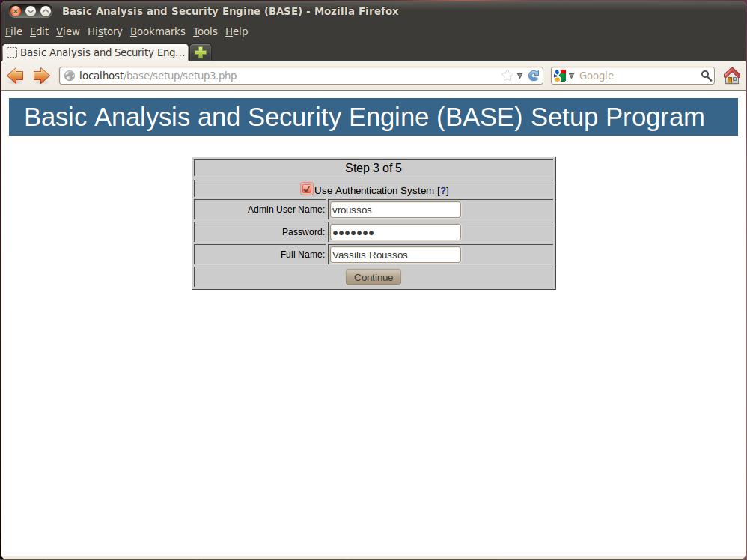Open the History menu

[105, 31]
